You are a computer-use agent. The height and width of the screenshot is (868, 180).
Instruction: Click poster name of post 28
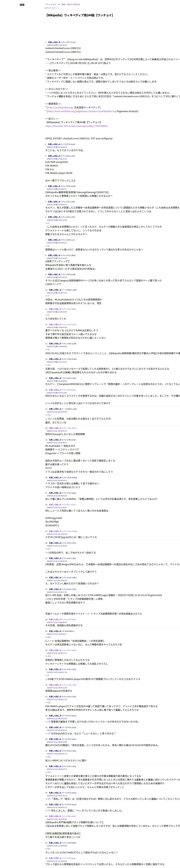click(x=55, y=620)
